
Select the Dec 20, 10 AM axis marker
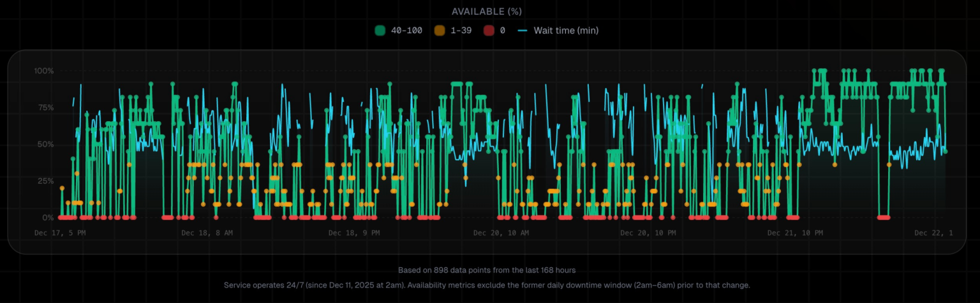[501, 233]
